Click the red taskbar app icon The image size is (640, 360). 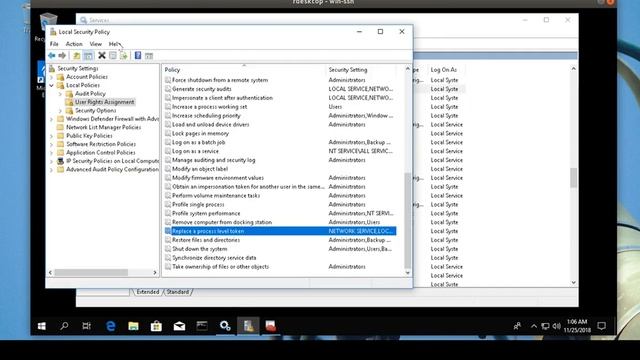point(271,326)
